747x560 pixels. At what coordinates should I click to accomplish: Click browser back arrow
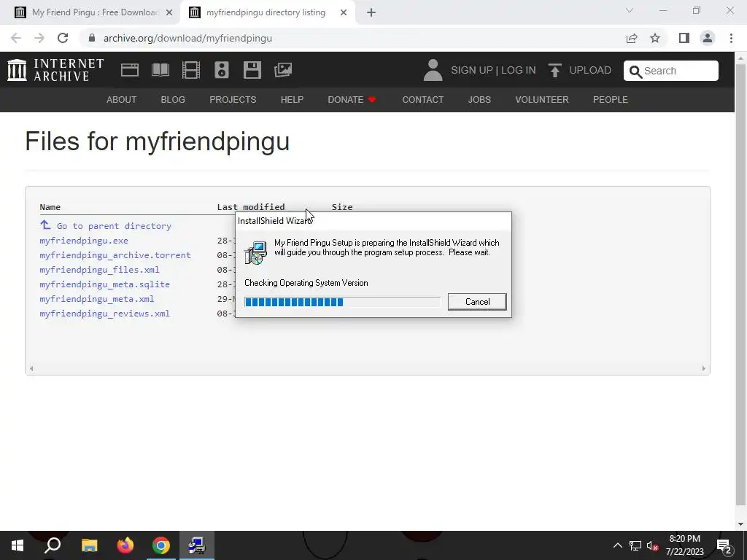tap(16, 38)
